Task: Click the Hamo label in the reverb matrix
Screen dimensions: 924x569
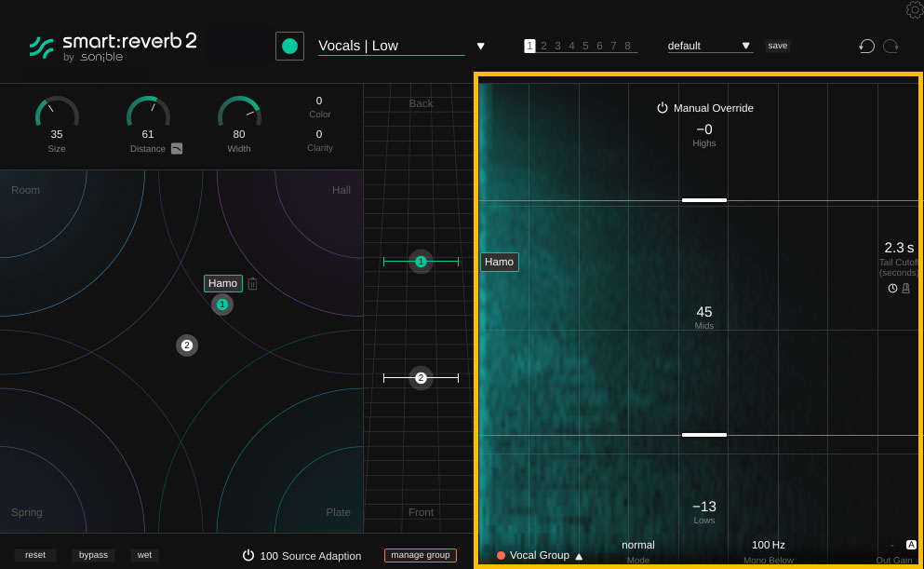Action: tap(222, 284)
